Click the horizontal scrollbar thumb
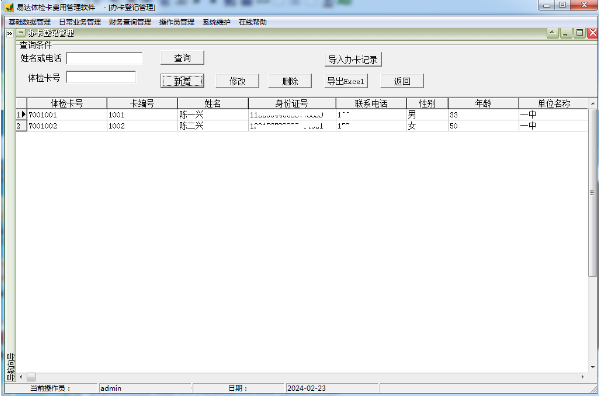The width and height of the screenshot is (599, 398). point(31,377)
